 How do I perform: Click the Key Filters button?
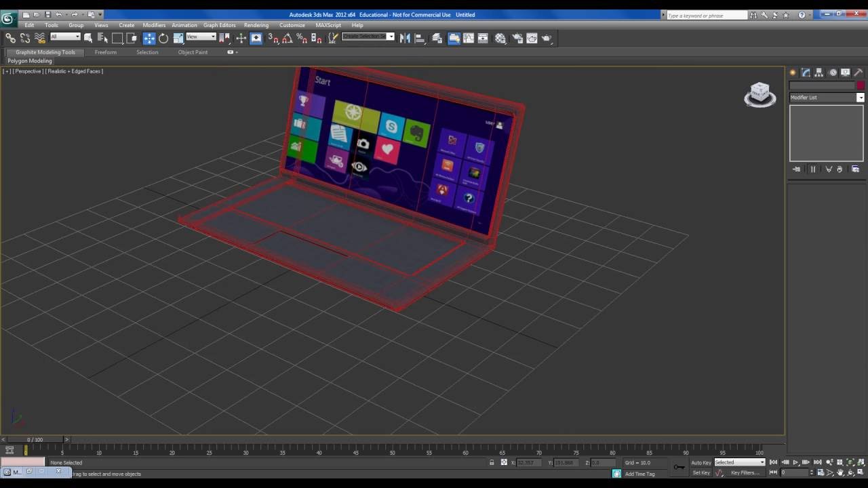click(x=745, y=472)
